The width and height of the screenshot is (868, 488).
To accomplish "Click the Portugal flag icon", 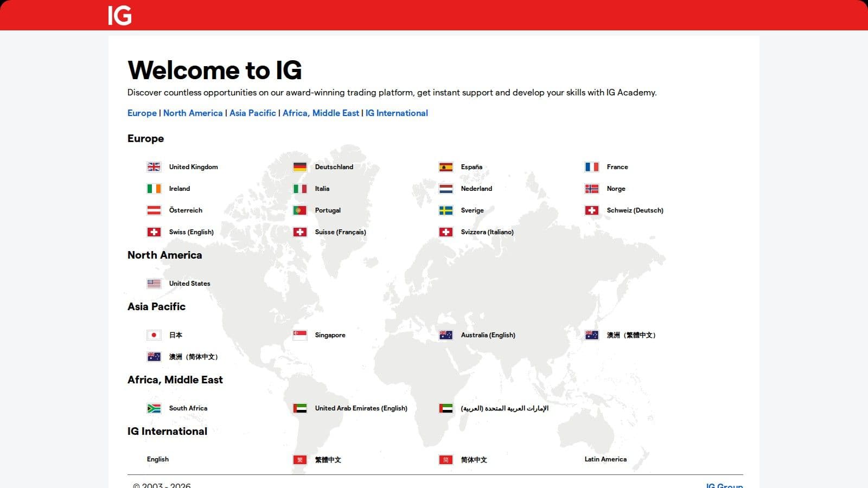I will tap(300, 210).
